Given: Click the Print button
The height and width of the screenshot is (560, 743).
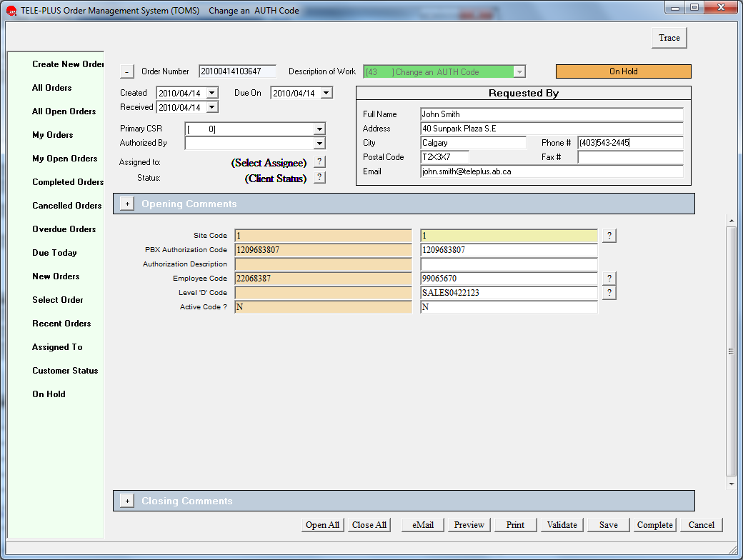Looking at the screenshot, I should [x=515, y=525].
